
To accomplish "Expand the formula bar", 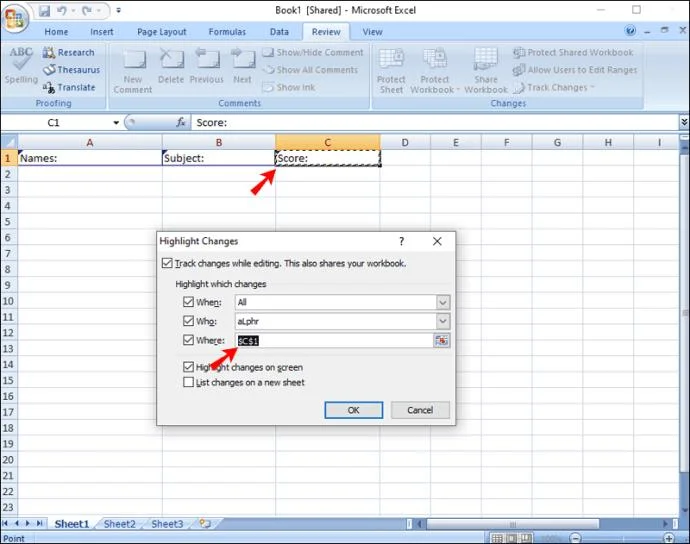I will 684,122.
